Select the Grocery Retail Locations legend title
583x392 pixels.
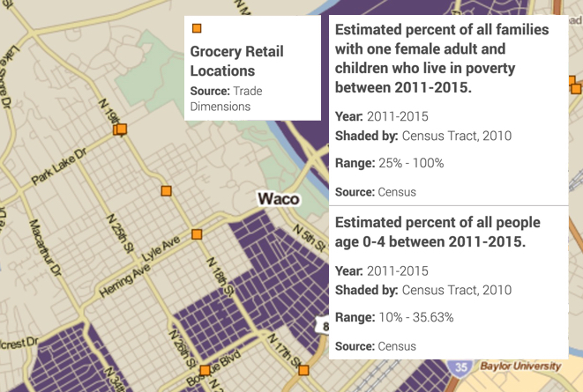(x=237, y=61)
